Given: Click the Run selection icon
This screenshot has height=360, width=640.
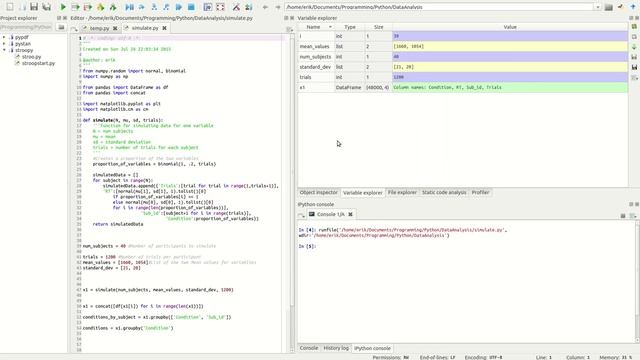Looking at the screenshot, I should pos(100,7).
